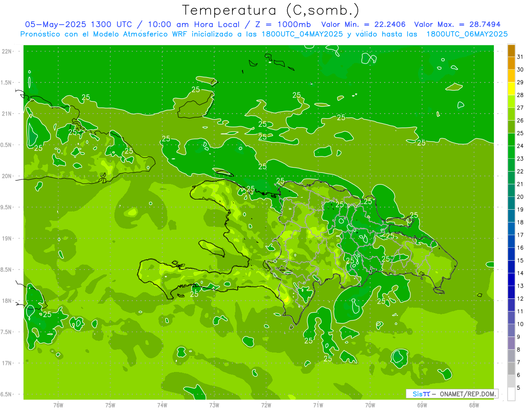Image resolution: width=532 pixels, height=411 pixels.
Task: Click the "21N" latitude label
Action: tap(7, 114)
